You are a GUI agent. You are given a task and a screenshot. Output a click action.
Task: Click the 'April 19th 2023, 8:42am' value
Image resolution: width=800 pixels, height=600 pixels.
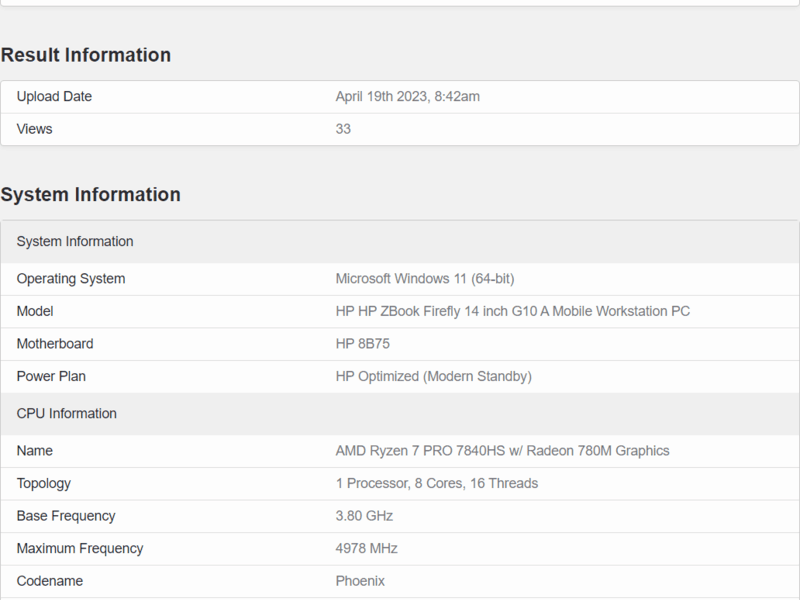(407, 96)
